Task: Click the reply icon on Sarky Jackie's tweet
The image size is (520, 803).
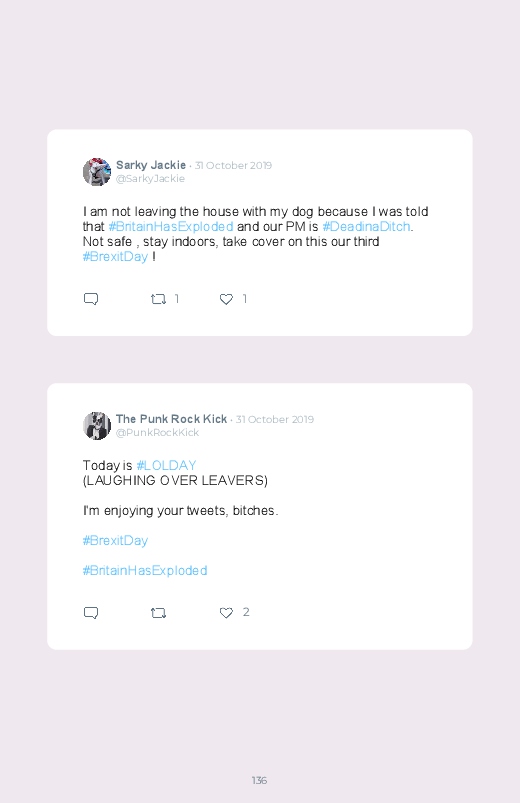Action: click(91, 299)
